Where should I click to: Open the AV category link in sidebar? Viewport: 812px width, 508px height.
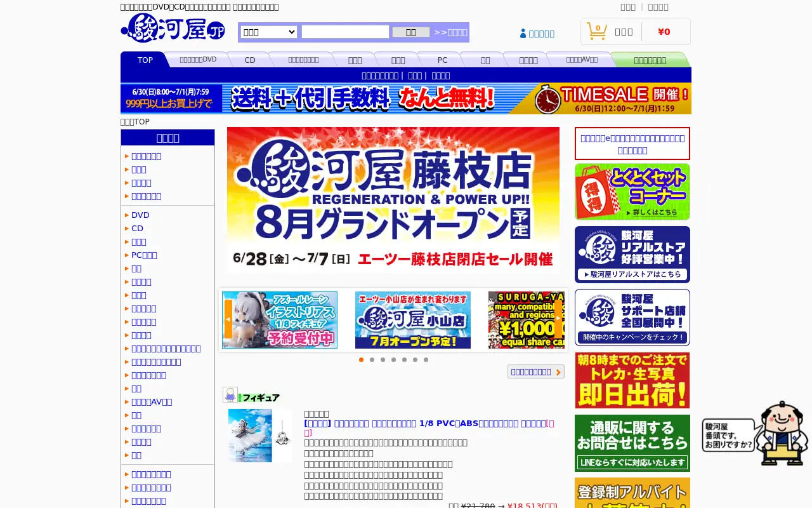[x=152, y=402]
